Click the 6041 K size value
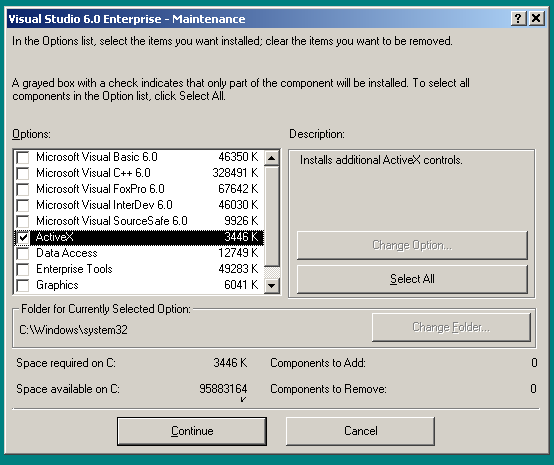Viewport: 554px width, 465px height. click(x=241, y=285)
